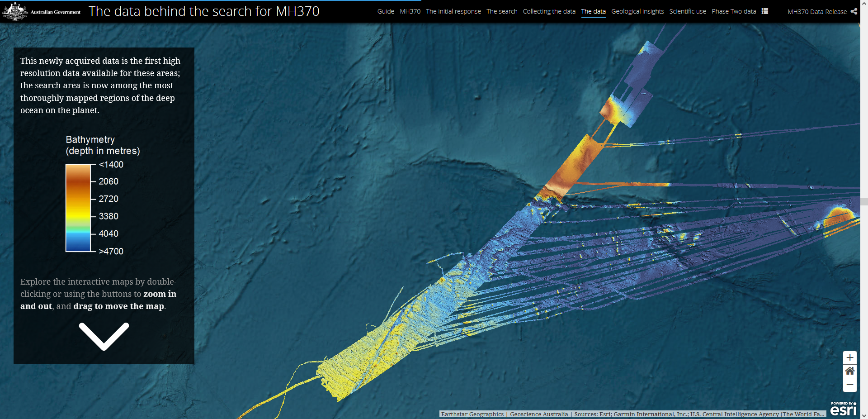Go to Scientific use section
868x419 pixels.
[688, 11]
